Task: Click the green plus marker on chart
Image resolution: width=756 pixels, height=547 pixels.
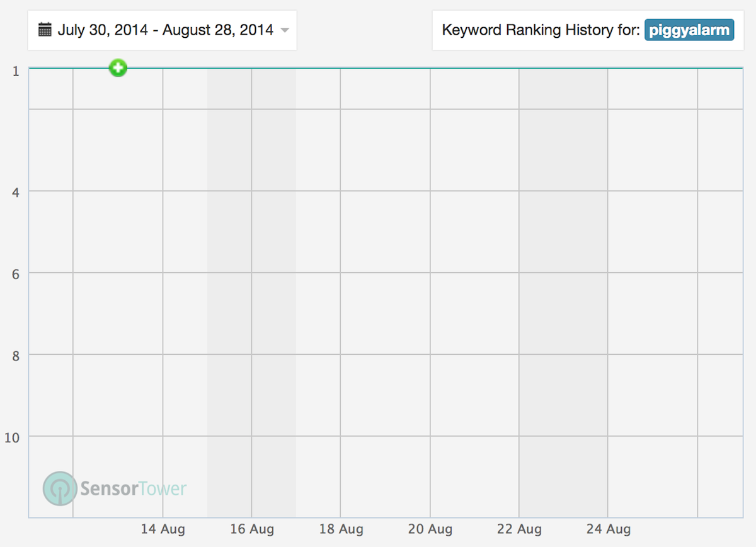Action: pos(118,68)
